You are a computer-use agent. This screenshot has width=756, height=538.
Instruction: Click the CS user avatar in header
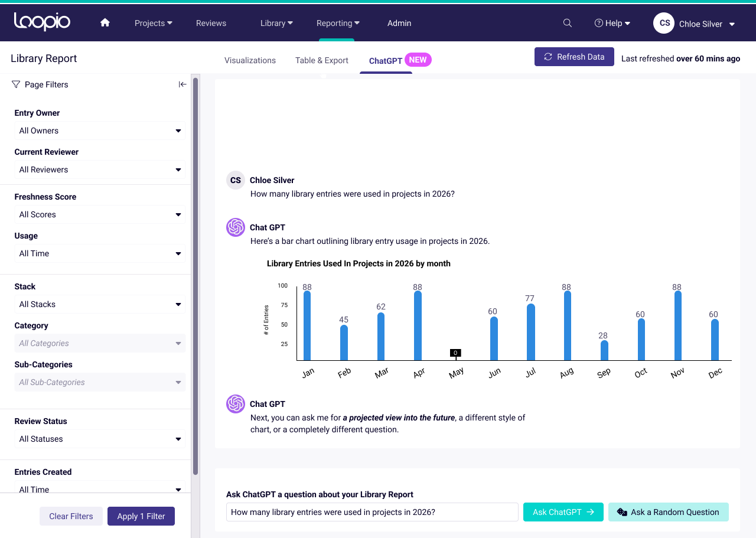664,23
